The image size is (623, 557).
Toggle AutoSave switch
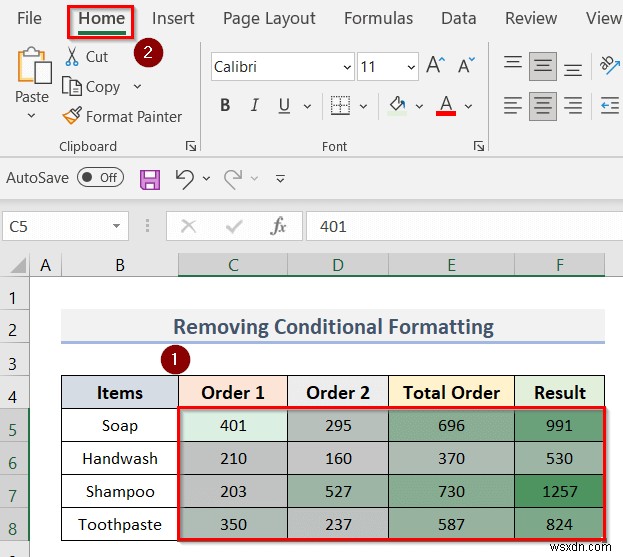click(x=101, y=177)
